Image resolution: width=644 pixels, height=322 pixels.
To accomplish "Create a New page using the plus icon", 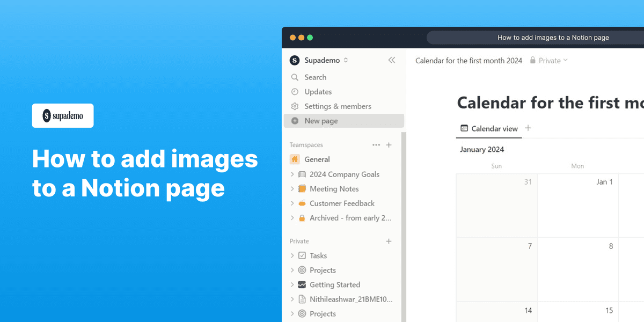I will tap(295, 121).
